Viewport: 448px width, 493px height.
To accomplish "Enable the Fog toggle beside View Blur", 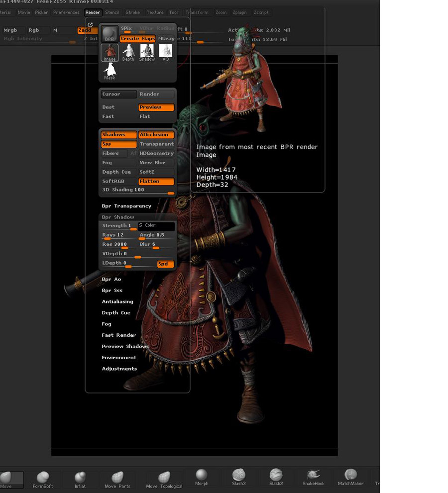I will point(118,163).
